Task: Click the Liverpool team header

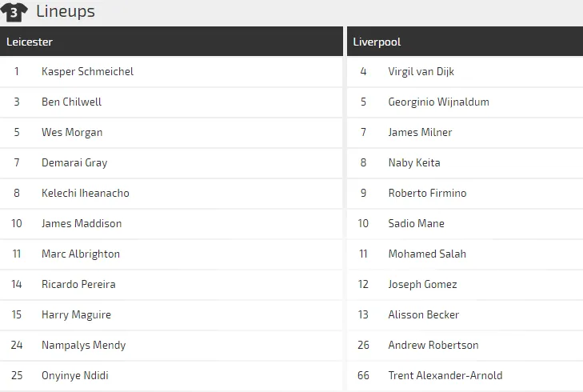Action: tap(377, 42)
